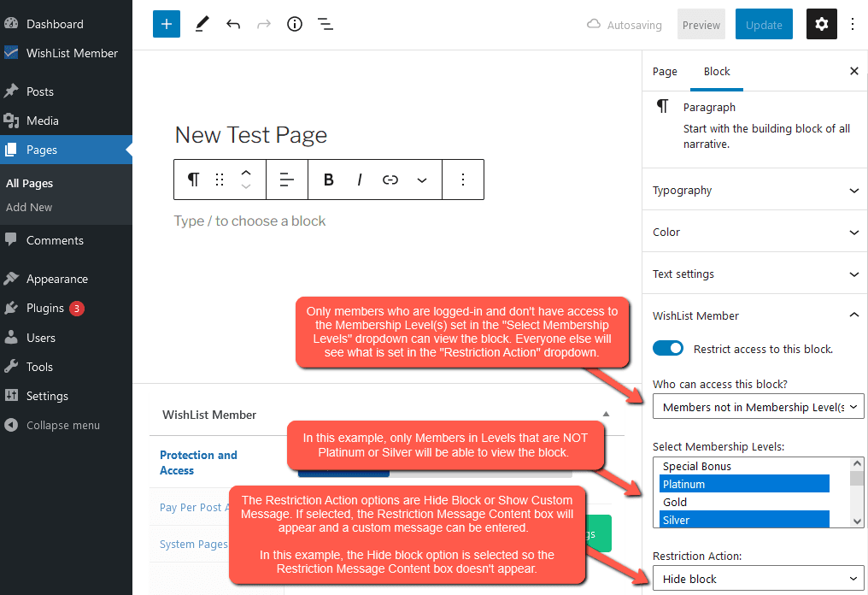This screenshot has height=595, width=868.
Task: Select Platinum membership level
Action: point(744,484)
